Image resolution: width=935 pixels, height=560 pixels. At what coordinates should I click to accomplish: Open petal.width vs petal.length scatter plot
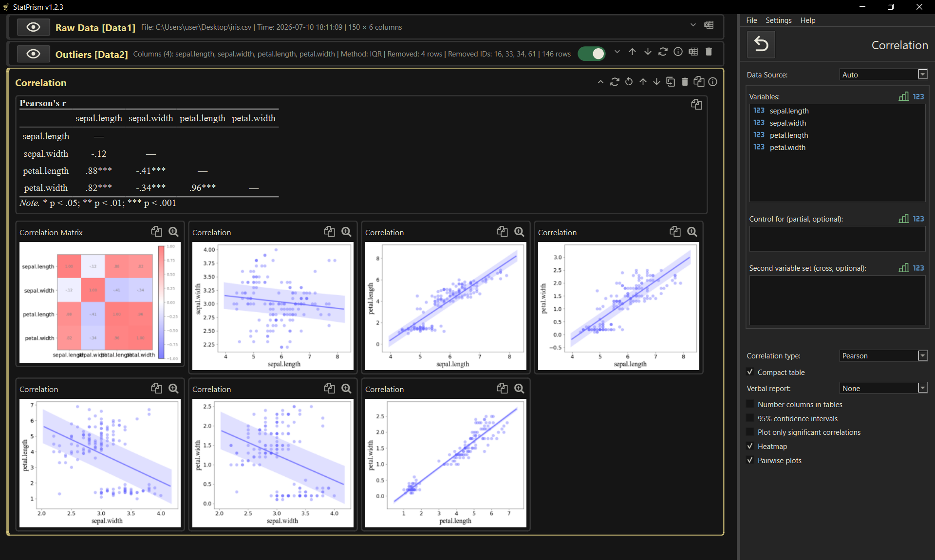coord(446,463)
